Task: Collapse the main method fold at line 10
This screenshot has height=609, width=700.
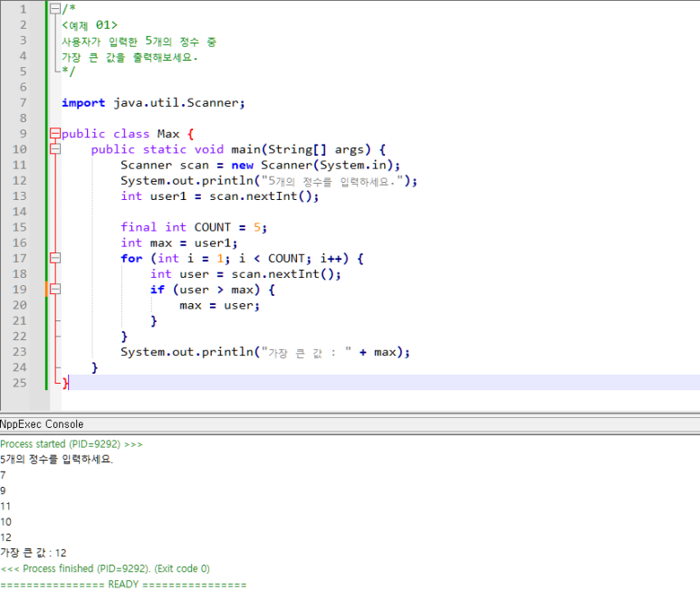Action: 55,149
